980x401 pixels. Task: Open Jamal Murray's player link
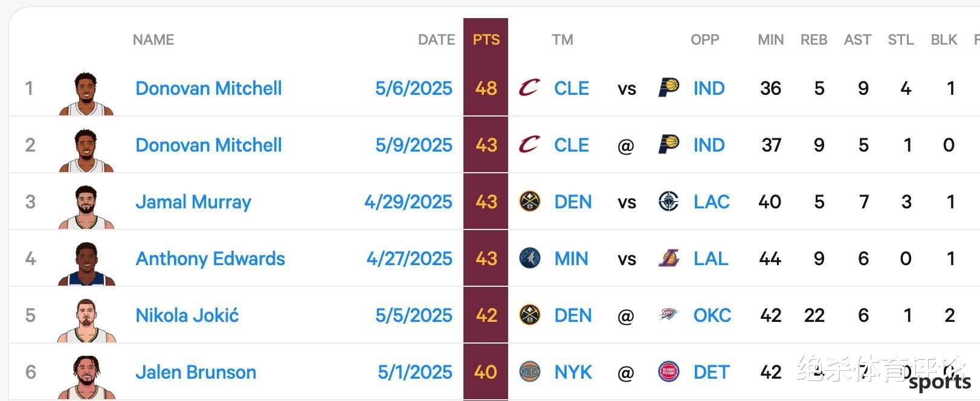click(x=193, y=202)
